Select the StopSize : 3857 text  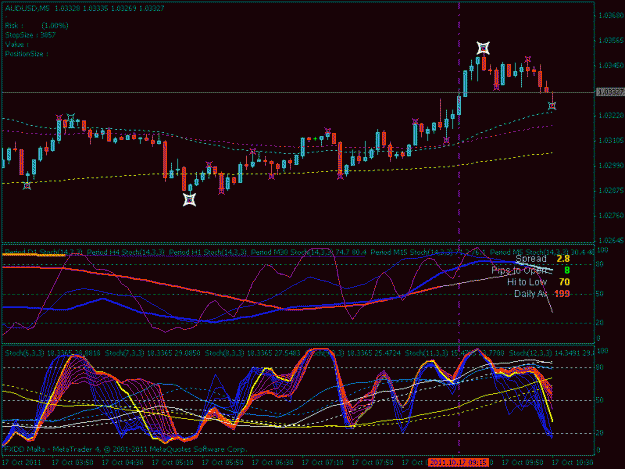tap(30, 35)
